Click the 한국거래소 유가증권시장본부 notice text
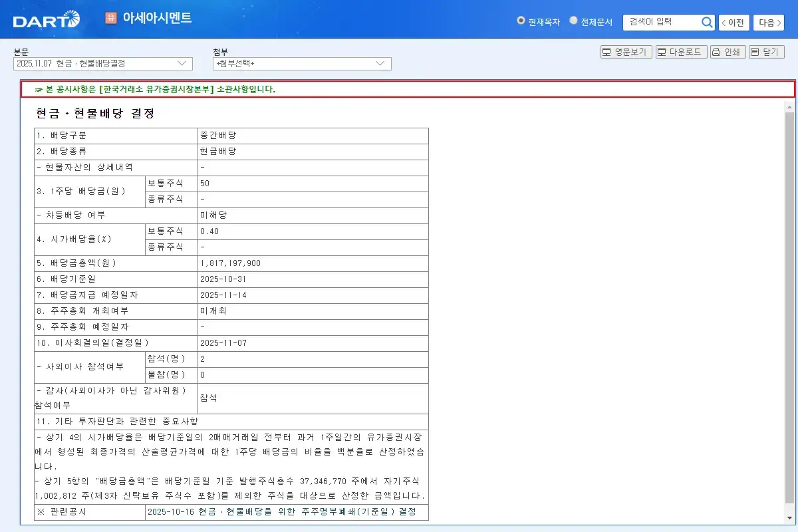The height and width of the screenshot is (532, 798). tap(160, 89)
